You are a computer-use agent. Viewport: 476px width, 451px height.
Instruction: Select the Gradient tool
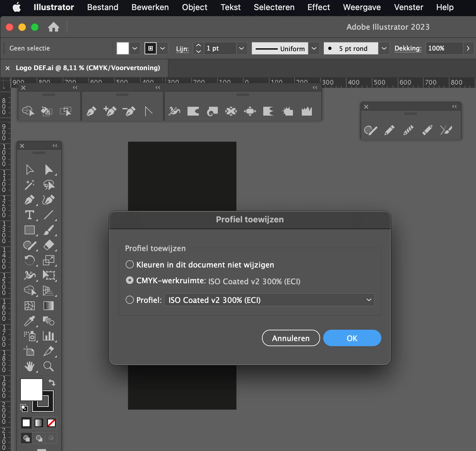click(x=49, y=306)
